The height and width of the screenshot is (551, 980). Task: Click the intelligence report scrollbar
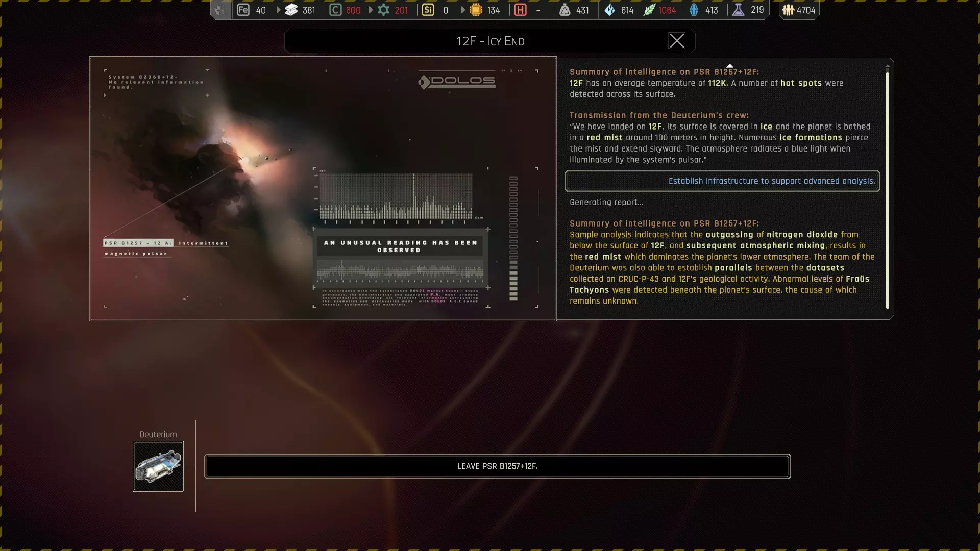coord(887,190)
